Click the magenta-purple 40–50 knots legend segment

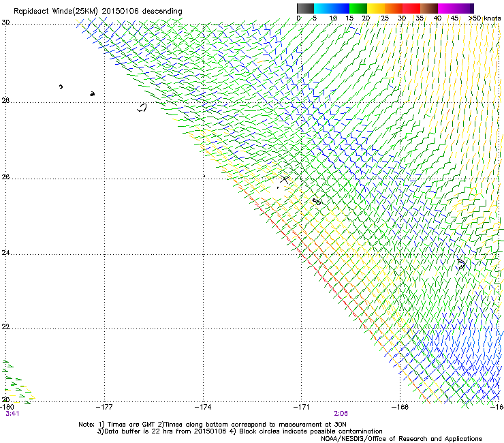pyautogui.click(x=456, y=8)
